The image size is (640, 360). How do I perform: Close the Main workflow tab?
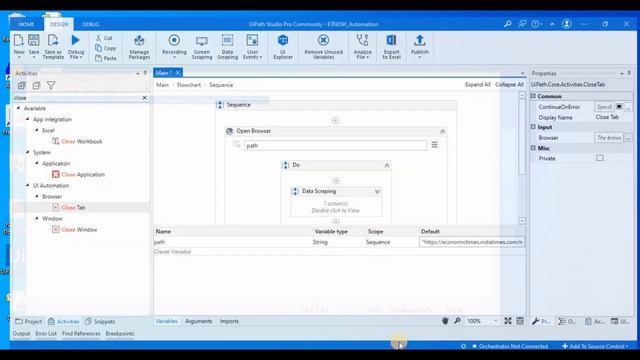(x=178, y=73)
